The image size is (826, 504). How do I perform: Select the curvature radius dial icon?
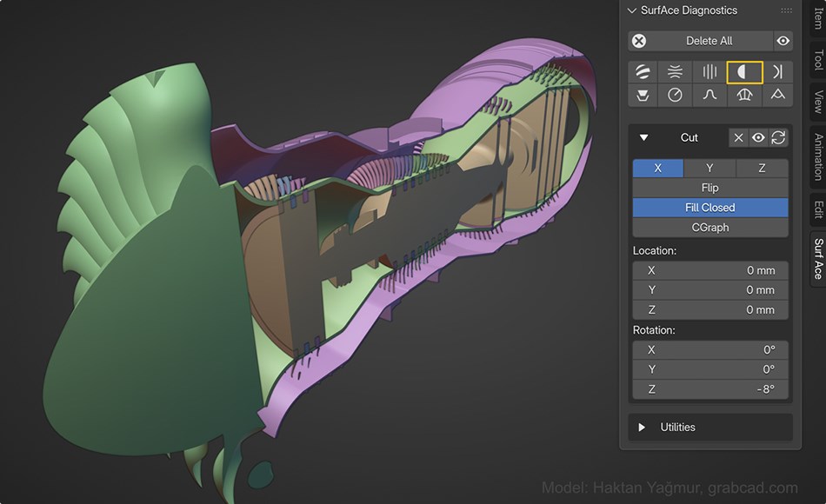coord(676,95)
